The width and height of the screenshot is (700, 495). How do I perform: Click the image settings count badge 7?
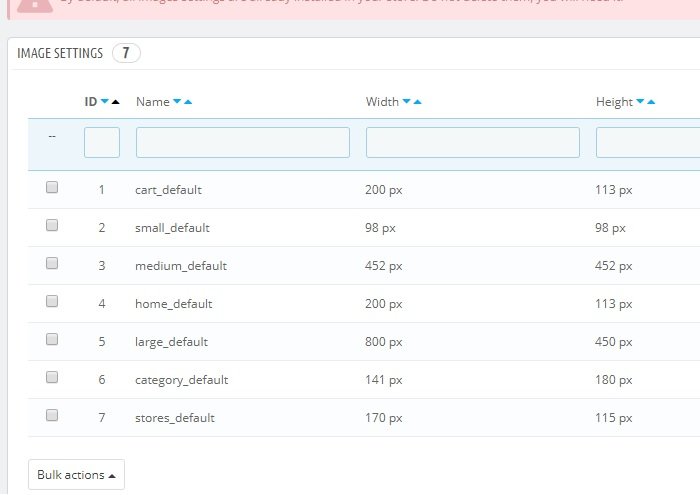[x=126, y=53]
